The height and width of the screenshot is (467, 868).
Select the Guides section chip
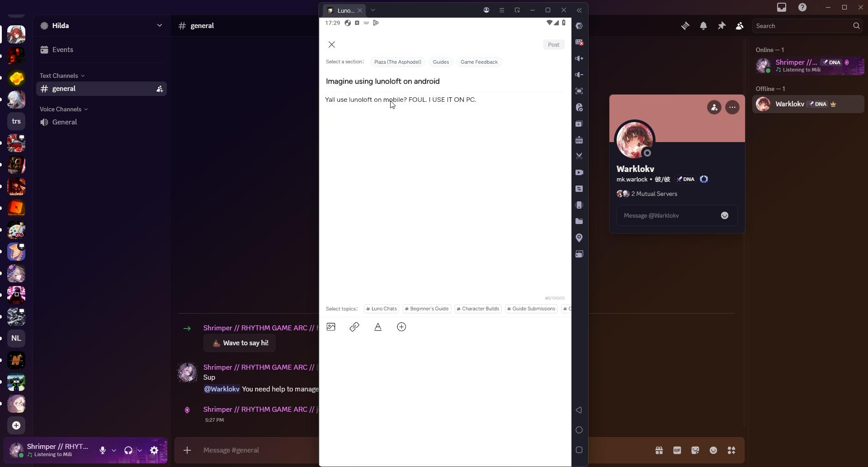(x=441, y=62)
